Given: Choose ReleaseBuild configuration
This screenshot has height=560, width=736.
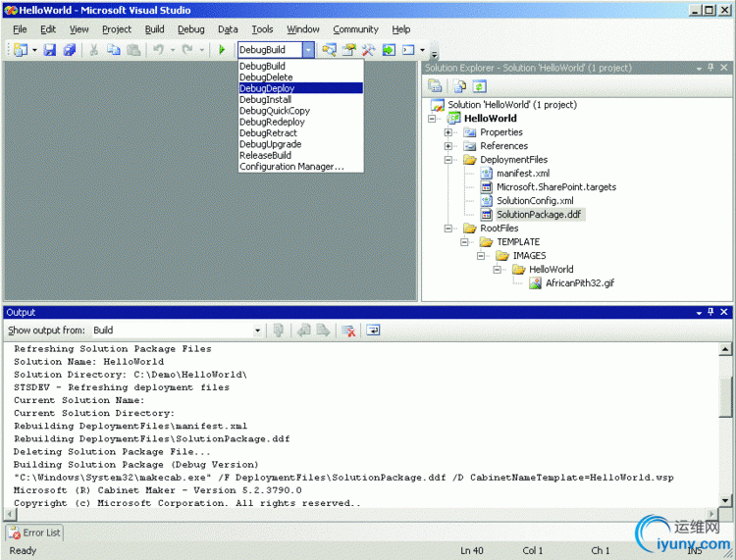Looking at the screenshot, I should (x=301, y=155).
